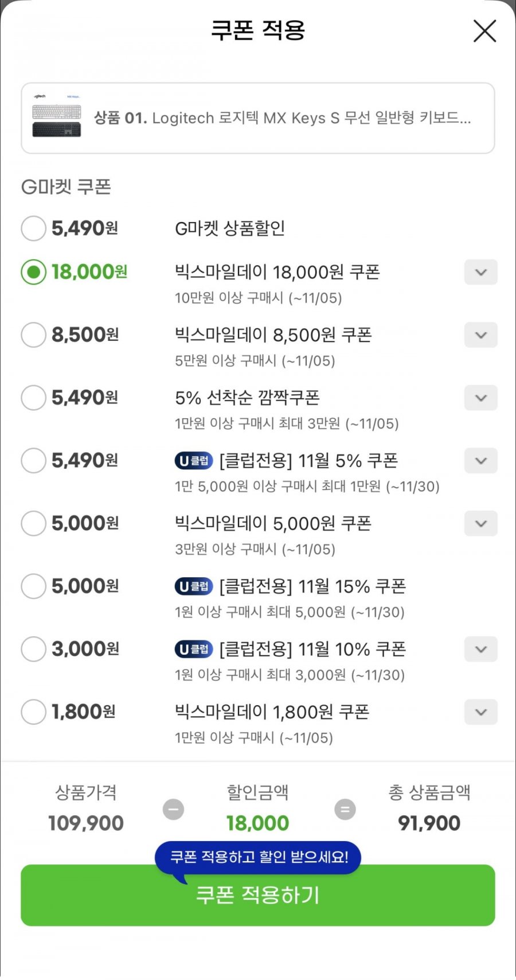The height and width of the screenshot is (980, 516).
Task: Click the U클럽 badge on 15% coupon
Action: (x=193, y=586)
